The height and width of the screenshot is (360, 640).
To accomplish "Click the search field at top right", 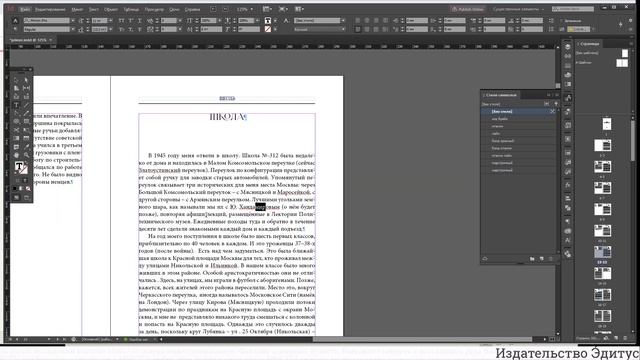I will coord(573,9).
